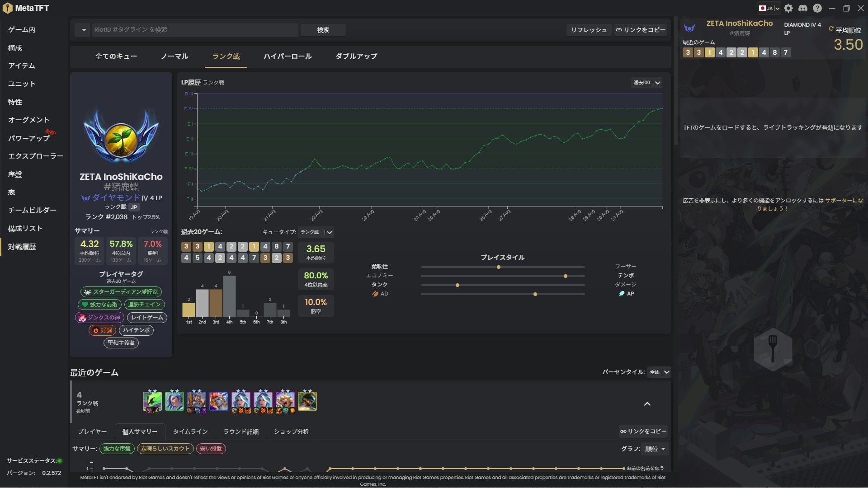Click the refresh icon beside 平均順位
Image resolution: width=868 pixels, height=488 pixels.
831,29
